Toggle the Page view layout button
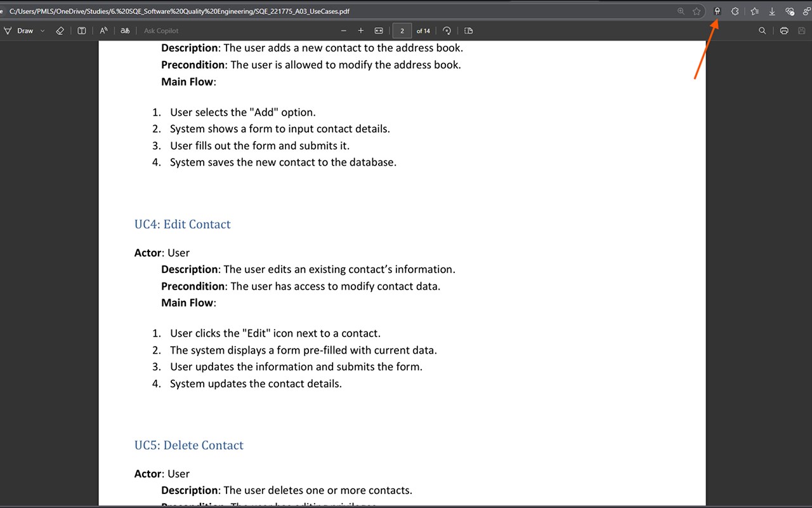This screenshot has width=812, height=508. tap(469, 30)
